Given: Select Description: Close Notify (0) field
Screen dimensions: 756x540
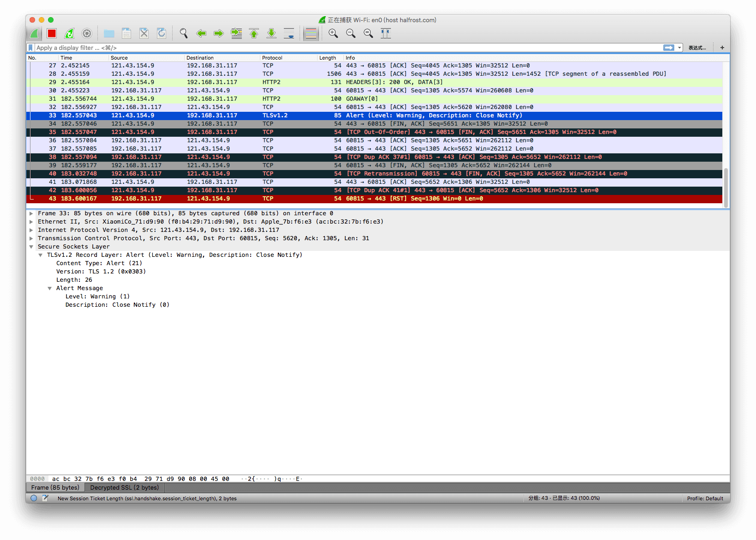Looking at the screenshot, I should coord(117,305).
